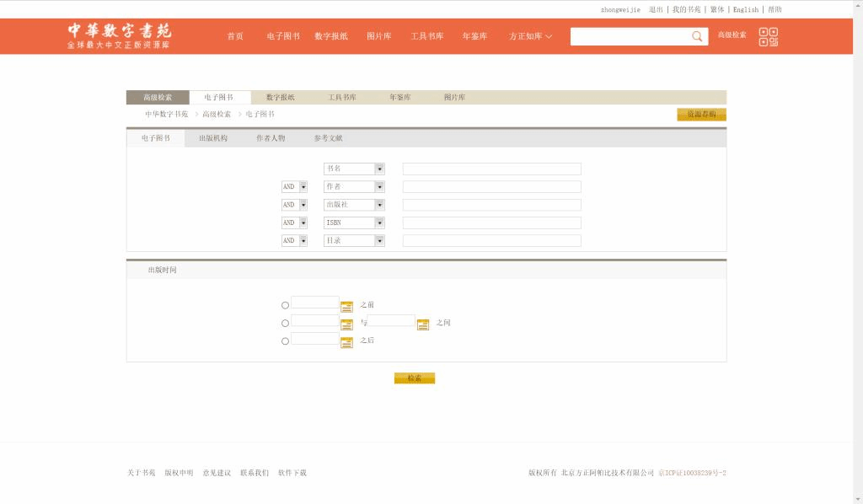
Task: Select the 之间 date range radio button
Action: [x=285, y=324]
